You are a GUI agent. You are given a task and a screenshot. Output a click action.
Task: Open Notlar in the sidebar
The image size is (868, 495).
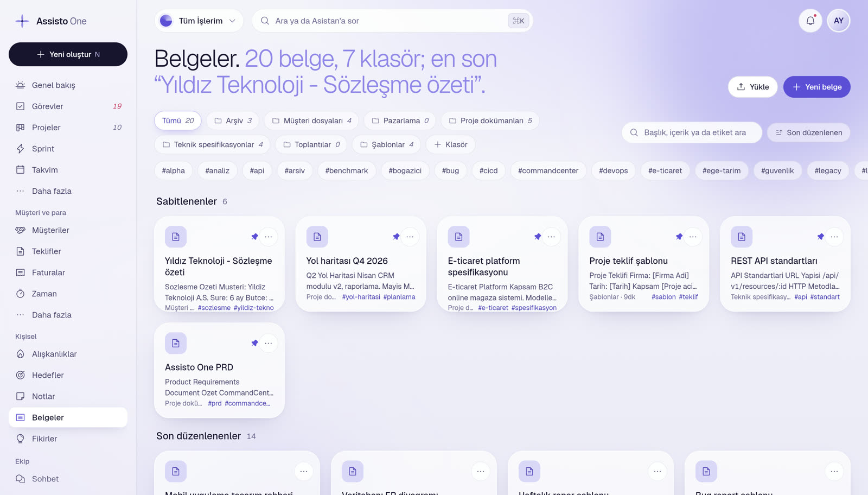68,396
